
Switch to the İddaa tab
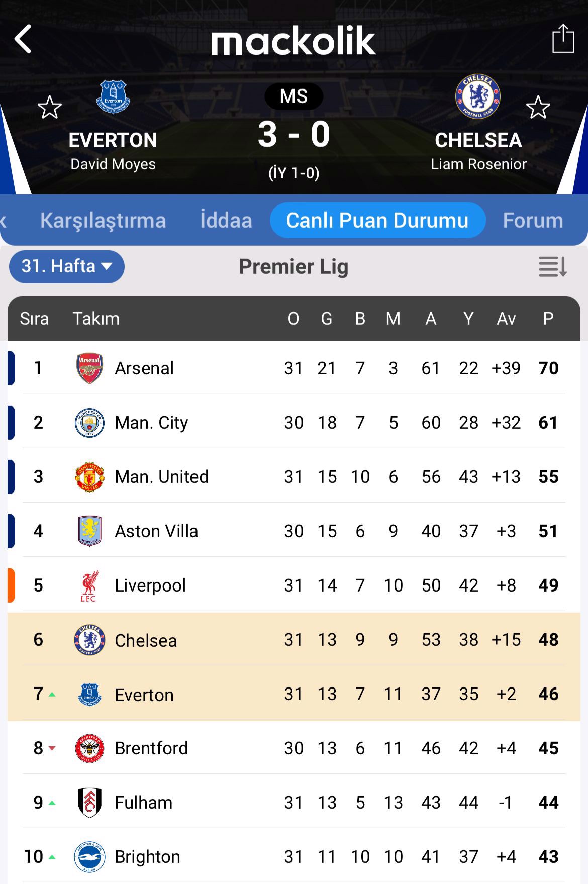click(x=226, y=221)
